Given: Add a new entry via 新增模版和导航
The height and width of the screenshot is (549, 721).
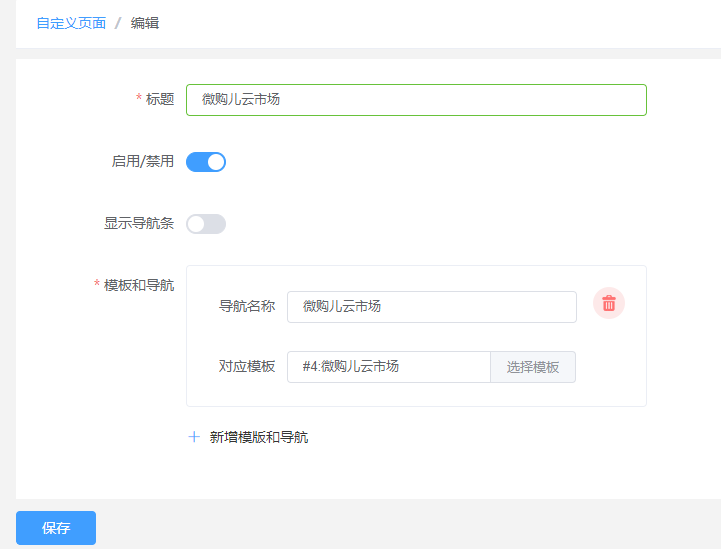Looking at the screenshot, I should pyautogui.click(x=258, y=437).
